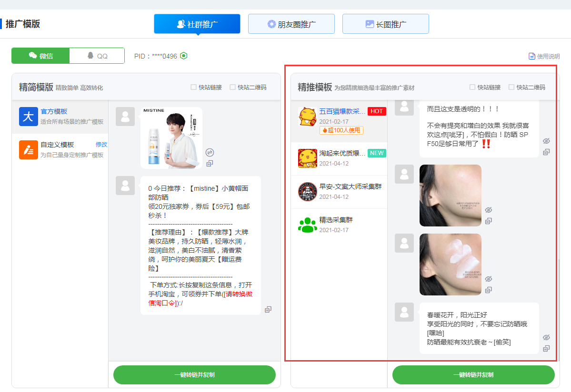Open the Mistine sunscreen product thumbnail

click(x=171, y=137)
